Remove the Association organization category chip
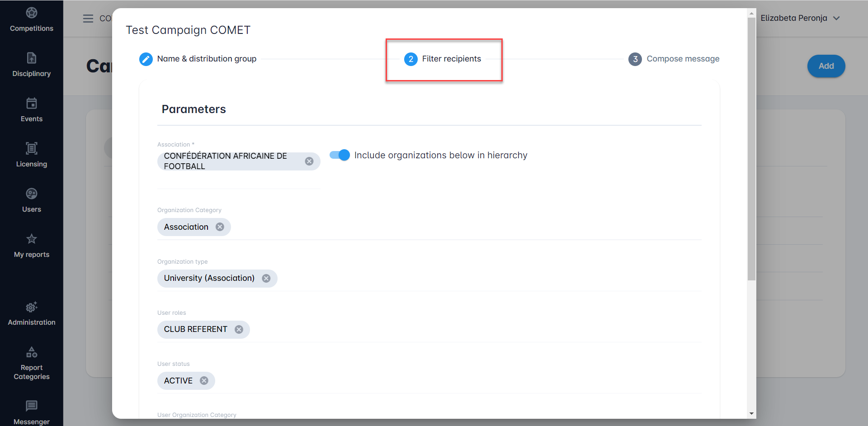 [220, 227]
